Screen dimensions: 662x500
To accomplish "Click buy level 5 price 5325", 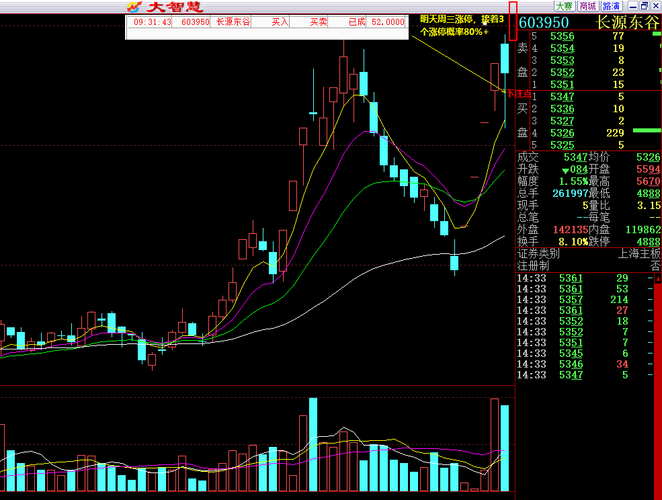I will (x=562, y=145).
